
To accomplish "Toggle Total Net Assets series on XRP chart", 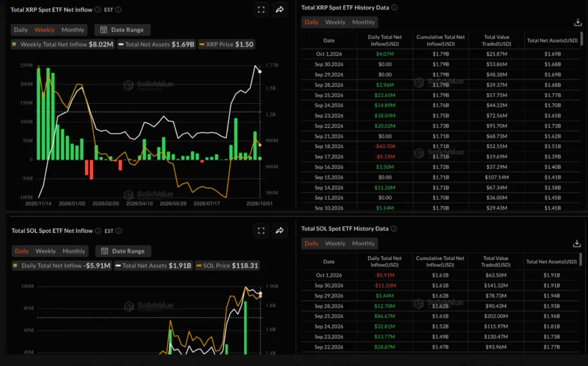I will (156, 44).
